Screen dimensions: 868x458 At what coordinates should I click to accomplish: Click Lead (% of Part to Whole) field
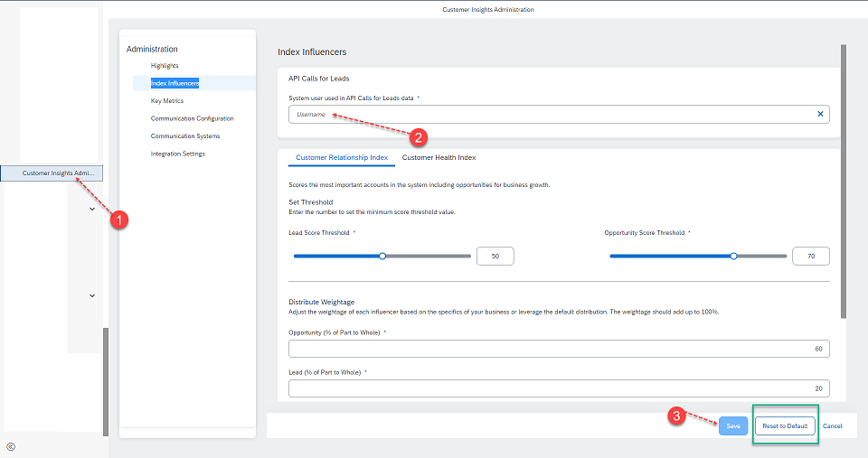click(x=559, y=388)
